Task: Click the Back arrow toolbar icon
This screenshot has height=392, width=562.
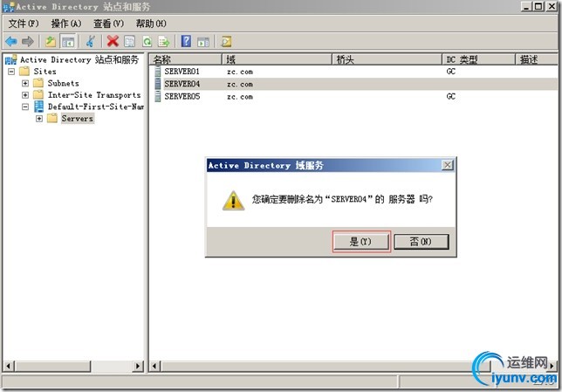Action: 11,42
